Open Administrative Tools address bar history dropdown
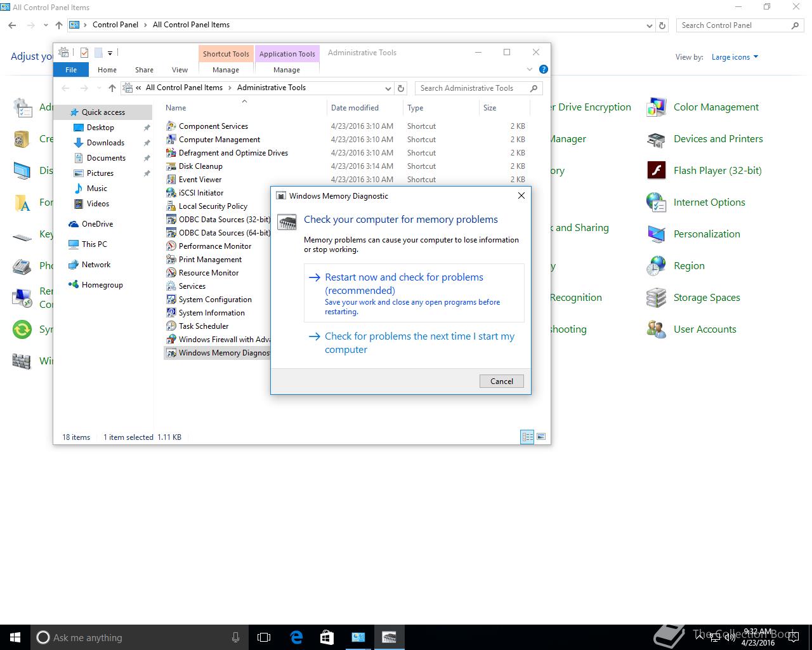 (x=388, y=88)
